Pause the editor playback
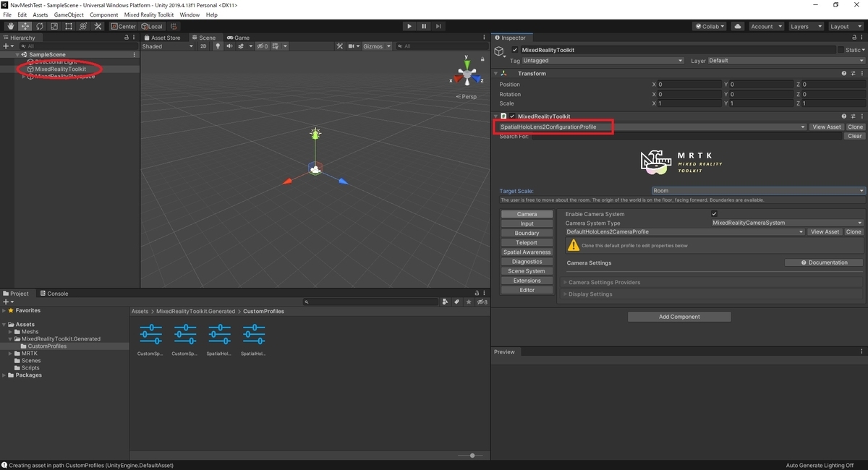 [424, 26]
